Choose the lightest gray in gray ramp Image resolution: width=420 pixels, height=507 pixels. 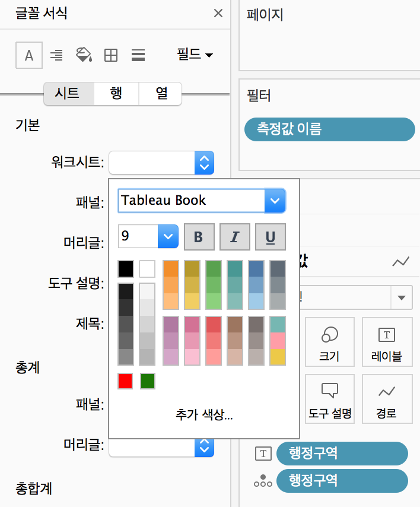(x=147, y=291)
